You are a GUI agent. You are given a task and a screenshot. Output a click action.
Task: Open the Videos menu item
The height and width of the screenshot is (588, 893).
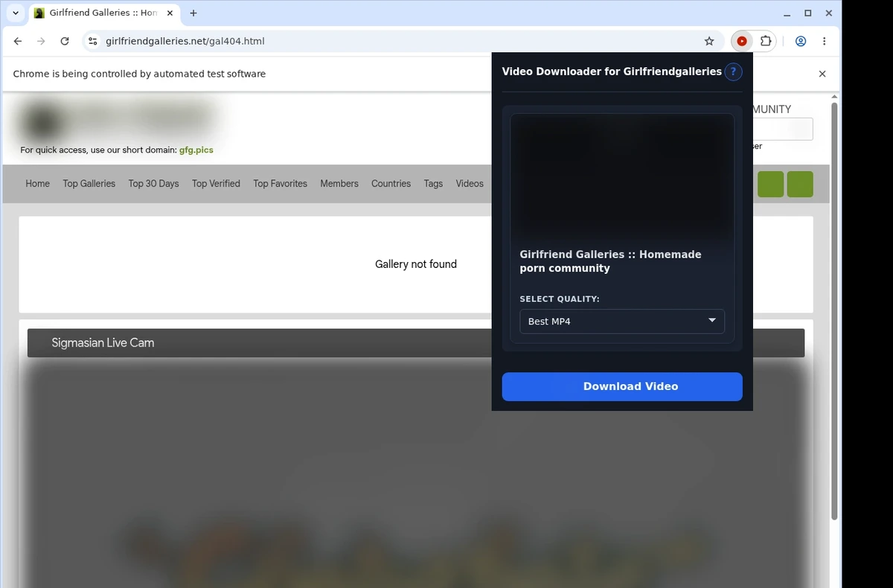pos(470,184)
